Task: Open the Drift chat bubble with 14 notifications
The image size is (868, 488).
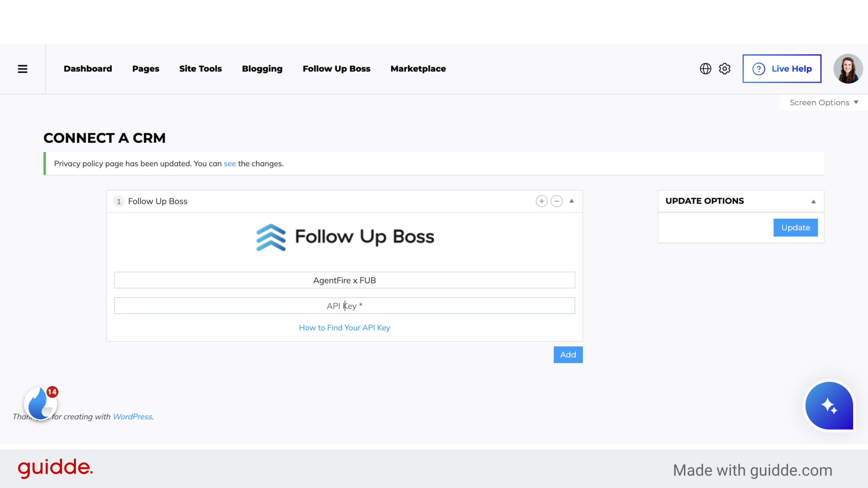Action: [40, 404]
